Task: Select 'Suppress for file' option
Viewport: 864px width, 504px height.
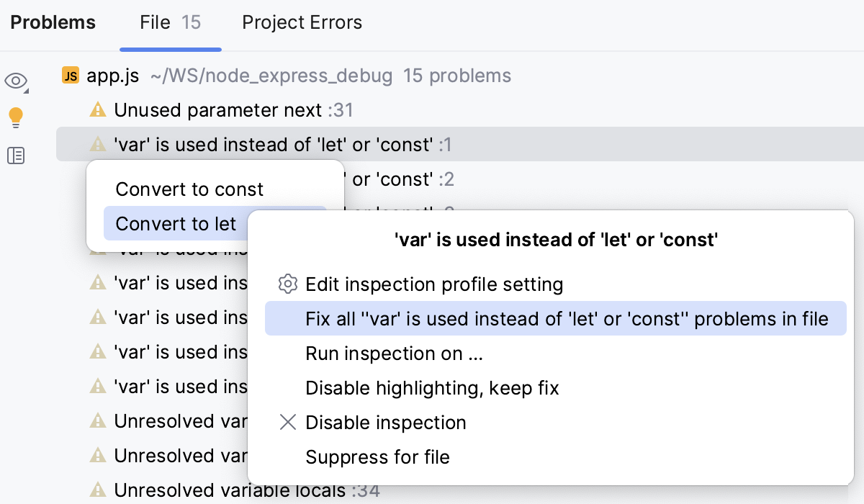Action: pyautogui.click(x=377, y=457)
